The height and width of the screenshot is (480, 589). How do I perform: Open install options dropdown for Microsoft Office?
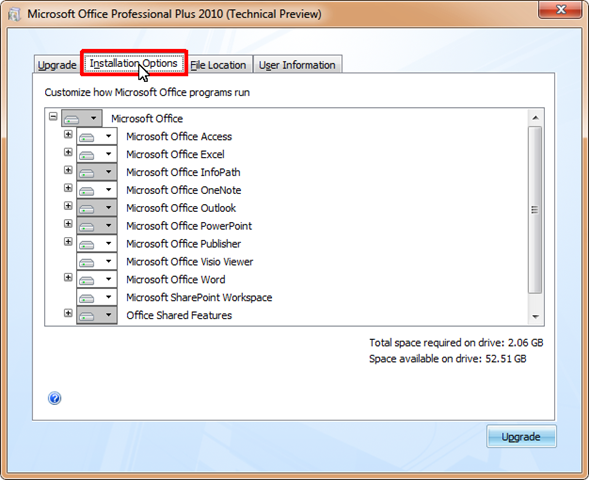click(x=82, y=118)
